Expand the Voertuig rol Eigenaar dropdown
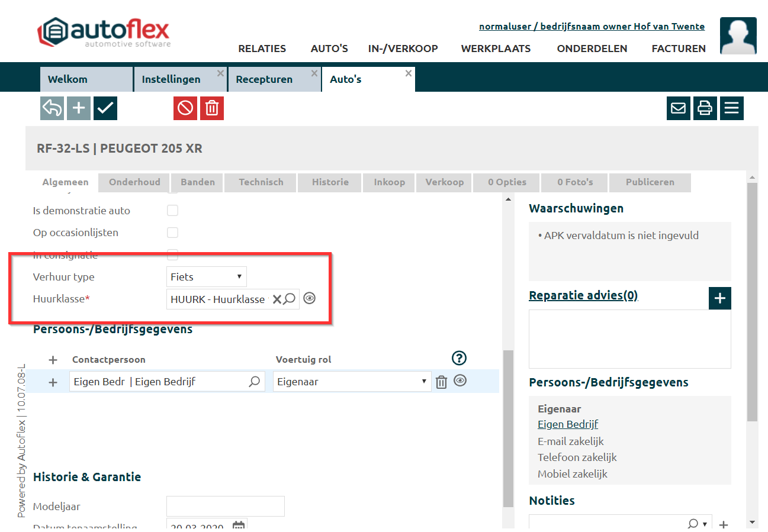This screenshot has width=768, height=532. point(352,382)
